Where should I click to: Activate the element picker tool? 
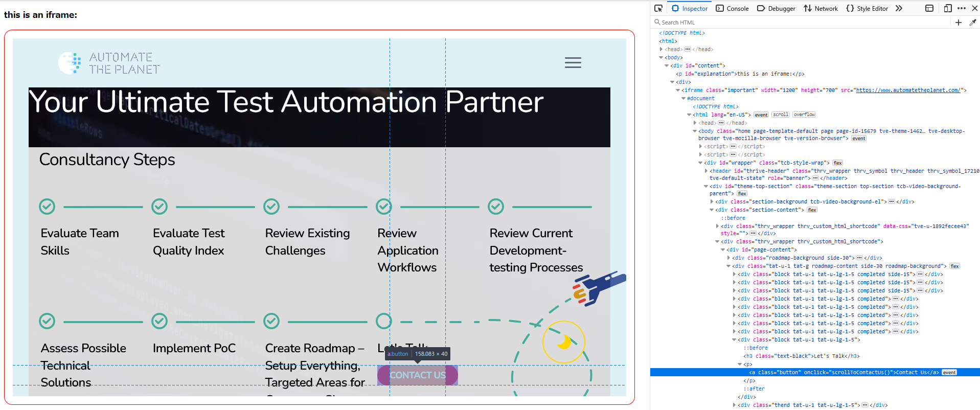[x=658, y=8]
